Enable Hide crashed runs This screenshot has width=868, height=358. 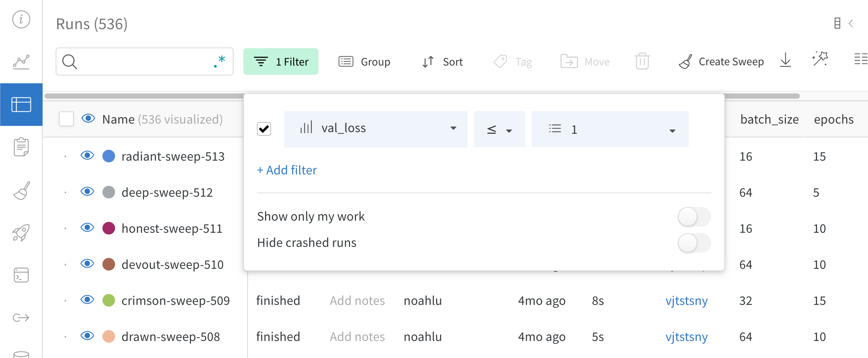693,243
